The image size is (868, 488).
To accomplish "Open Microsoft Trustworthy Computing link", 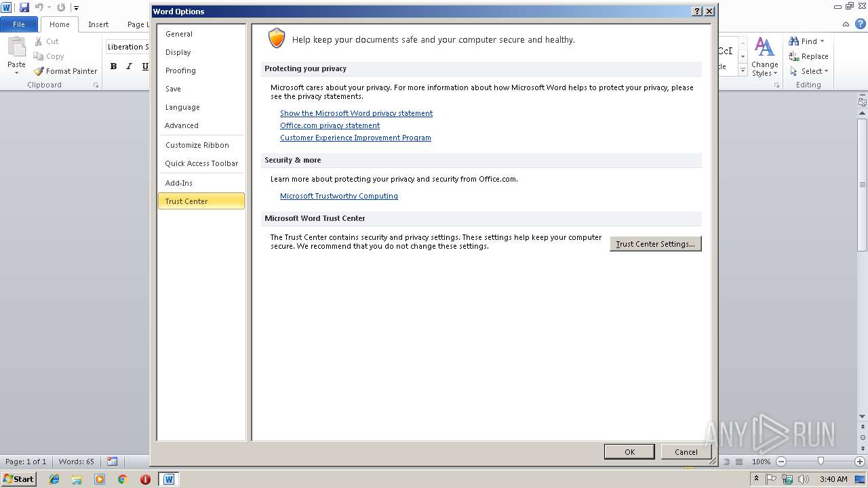I will click(x=339, y=196).
